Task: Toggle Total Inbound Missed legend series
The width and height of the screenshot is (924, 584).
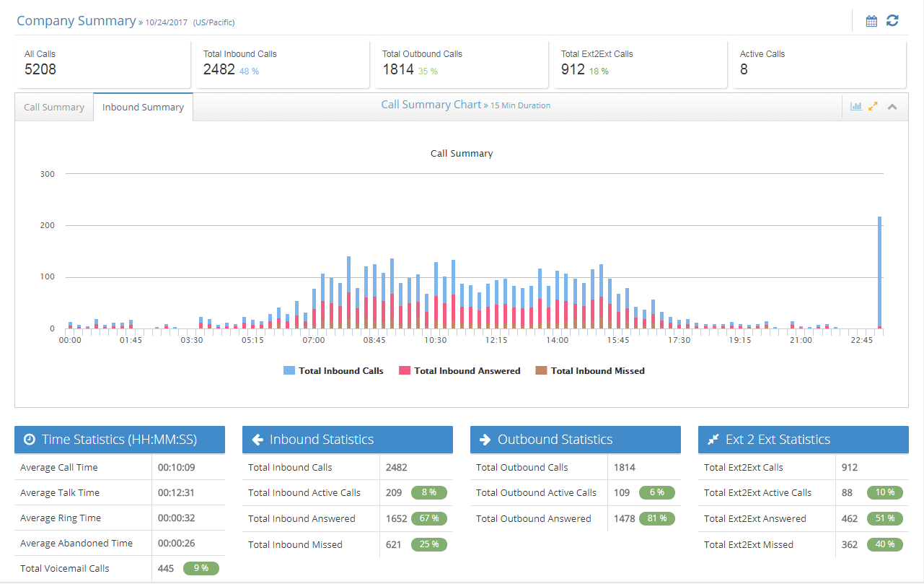Action: tap(590, 370)
